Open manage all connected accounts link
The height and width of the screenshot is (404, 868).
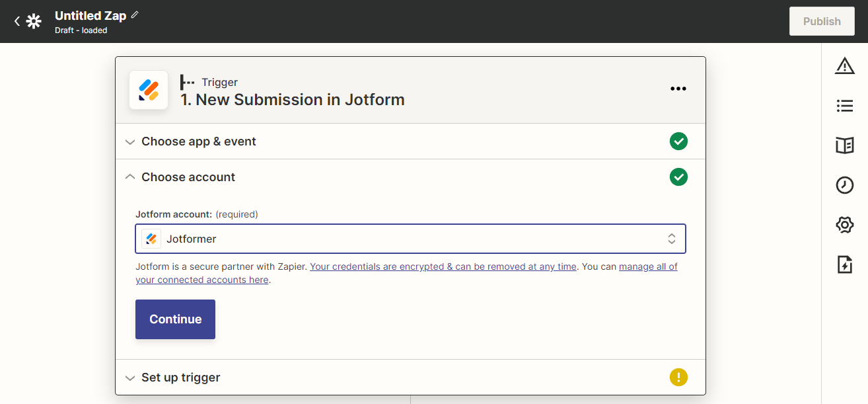(x=647, y=267)
